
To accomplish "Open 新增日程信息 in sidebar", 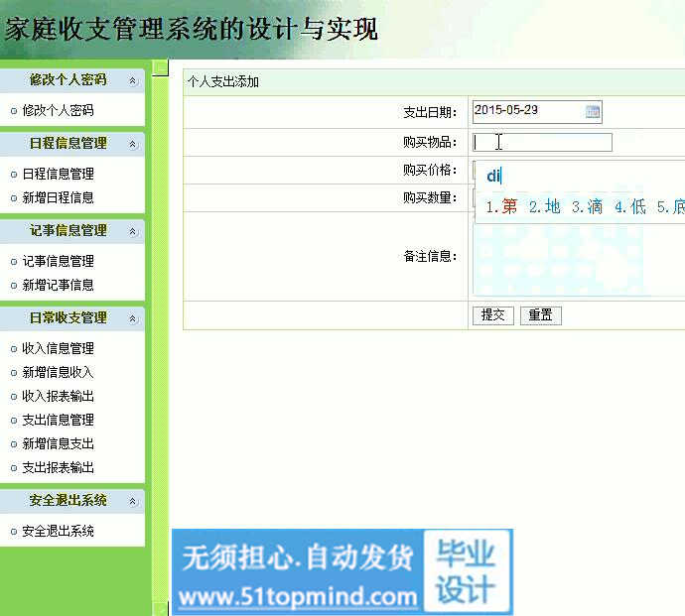I will pos(58,197).
